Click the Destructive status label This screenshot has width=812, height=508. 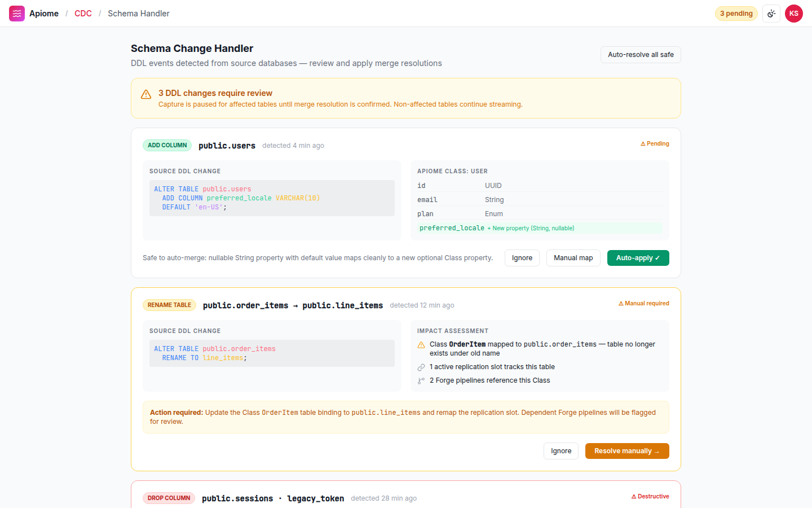[650, 497]
